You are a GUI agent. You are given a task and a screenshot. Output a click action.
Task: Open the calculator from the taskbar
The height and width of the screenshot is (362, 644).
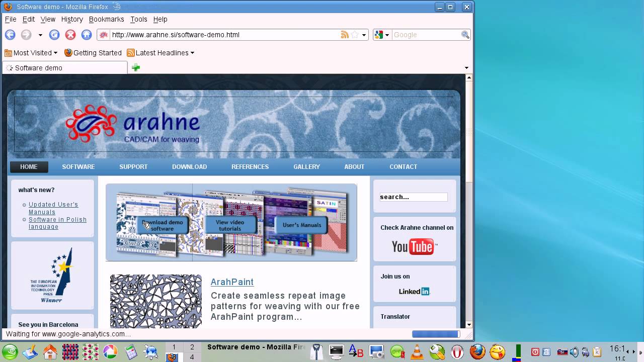[131, 352]
